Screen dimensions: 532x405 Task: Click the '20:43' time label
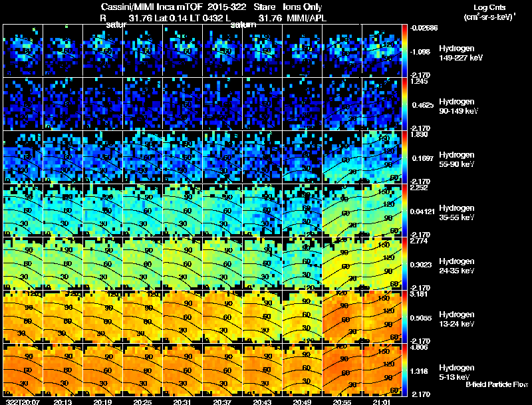pyautogui.click(x=262, y=402)
